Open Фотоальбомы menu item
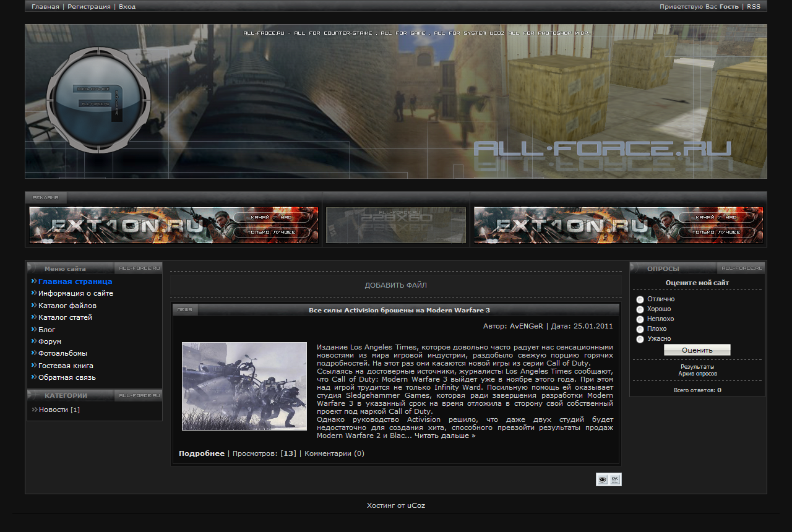Image resolution: width=792 pixels, height=532 pixels. 62,353
